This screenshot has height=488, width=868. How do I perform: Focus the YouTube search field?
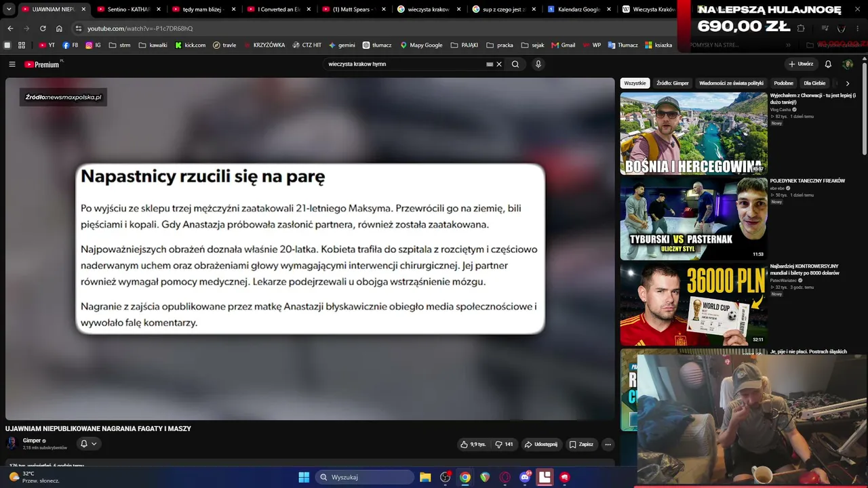(405, 64)
